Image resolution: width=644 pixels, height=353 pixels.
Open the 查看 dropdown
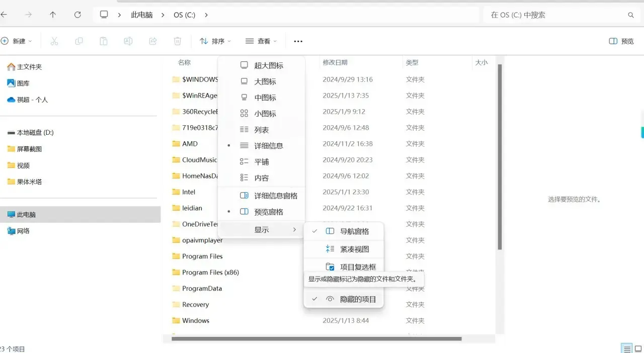click(261, 41)
